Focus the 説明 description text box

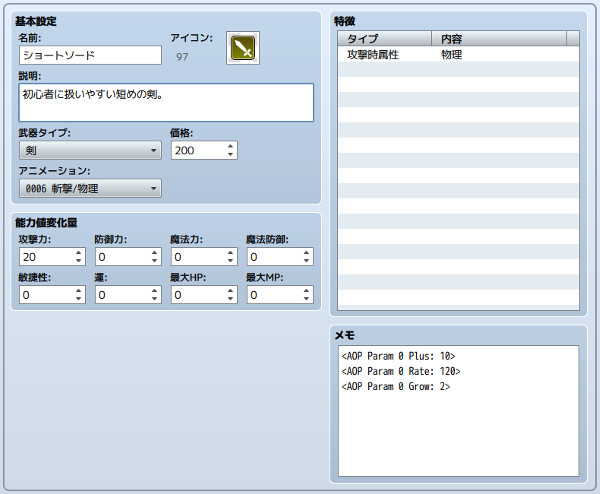point(166,103)
